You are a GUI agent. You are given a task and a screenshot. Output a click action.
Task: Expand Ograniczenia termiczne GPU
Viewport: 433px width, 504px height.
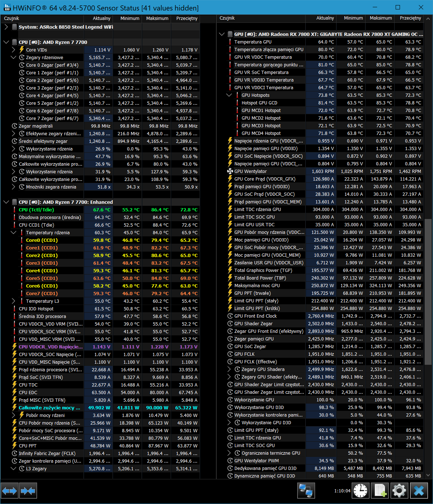229,453
